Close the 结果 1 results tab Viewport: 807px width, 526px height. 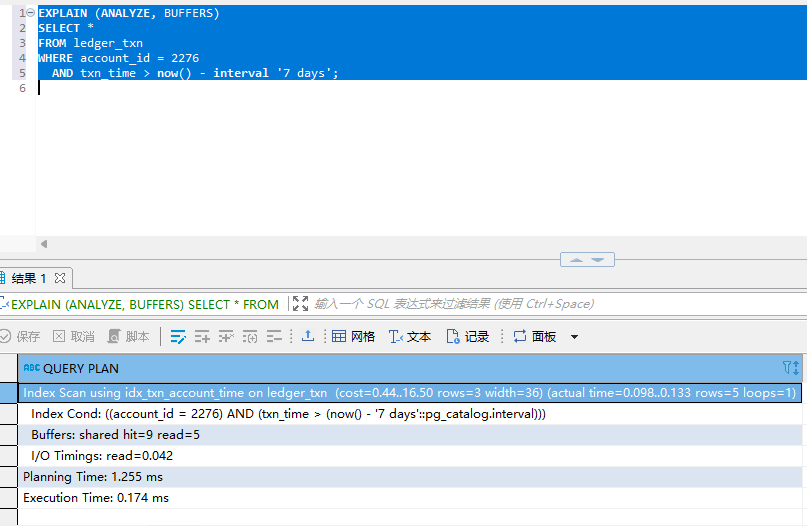(60, 278)
